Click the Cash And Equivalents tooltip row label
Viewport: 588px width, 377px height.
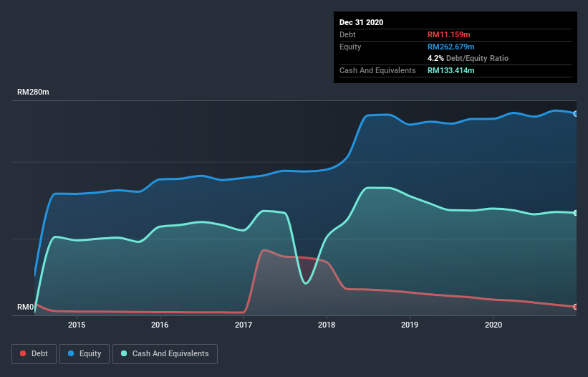click(x=377, y=70)
